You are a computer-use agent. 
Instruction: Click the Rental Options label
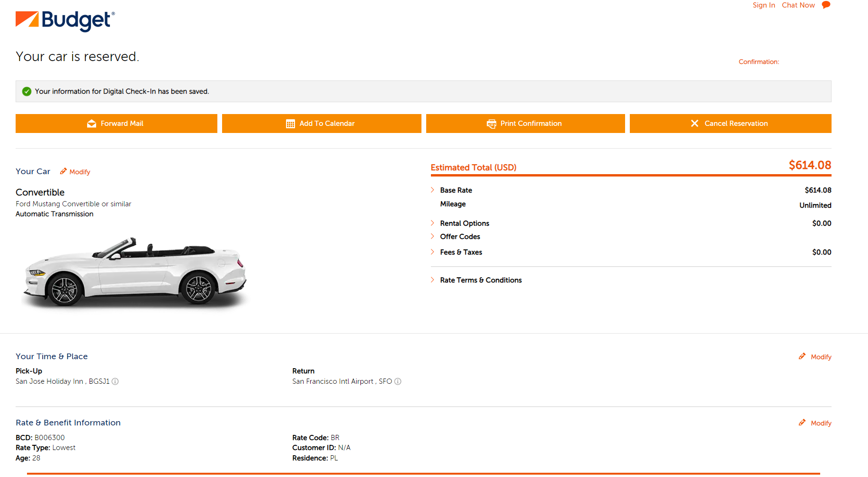click(465, 223)
